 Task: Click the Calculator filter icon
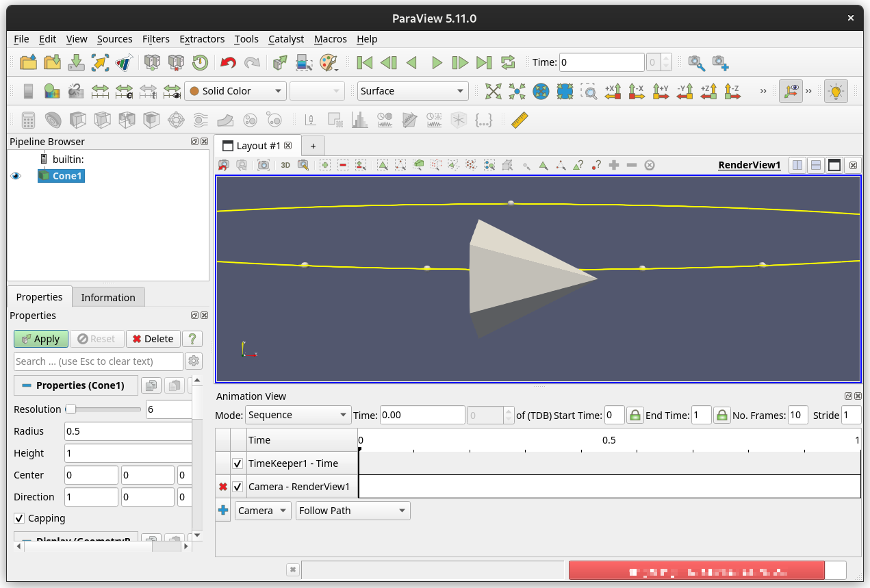28,120
